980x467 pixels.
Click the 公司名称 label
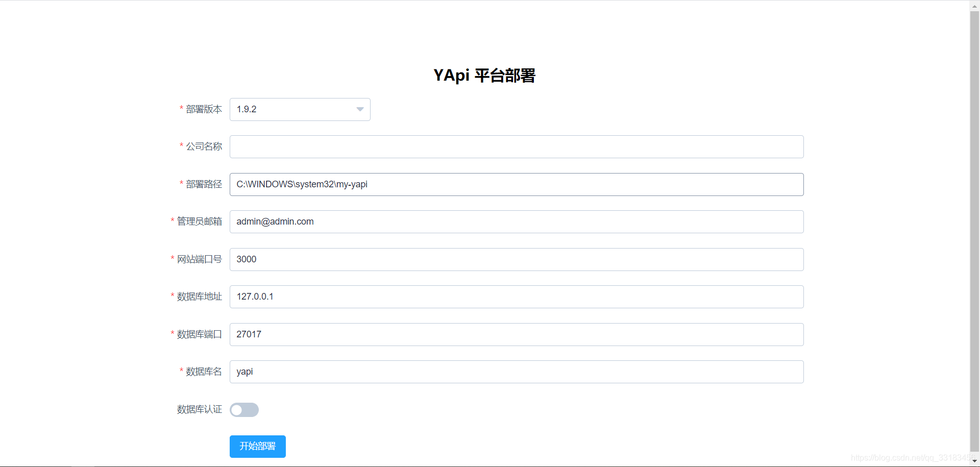(x=204, y=146)
